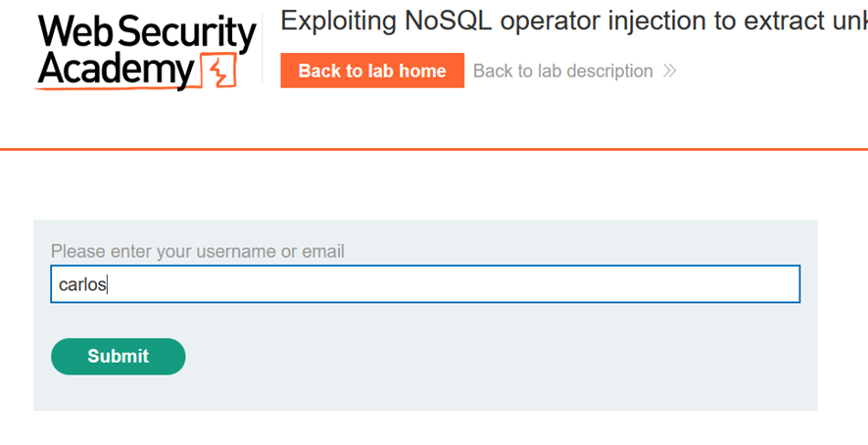Click the double chevron after lab description
Image resolution: width=868 pixels, height=445 pixels.
[x=669, y=71]
